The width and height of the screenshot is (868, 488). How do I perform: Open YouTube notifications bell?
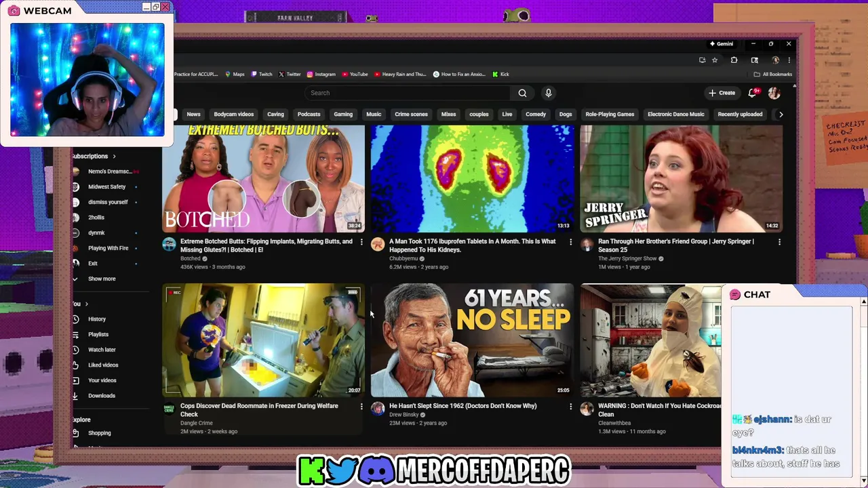point(753,93)
